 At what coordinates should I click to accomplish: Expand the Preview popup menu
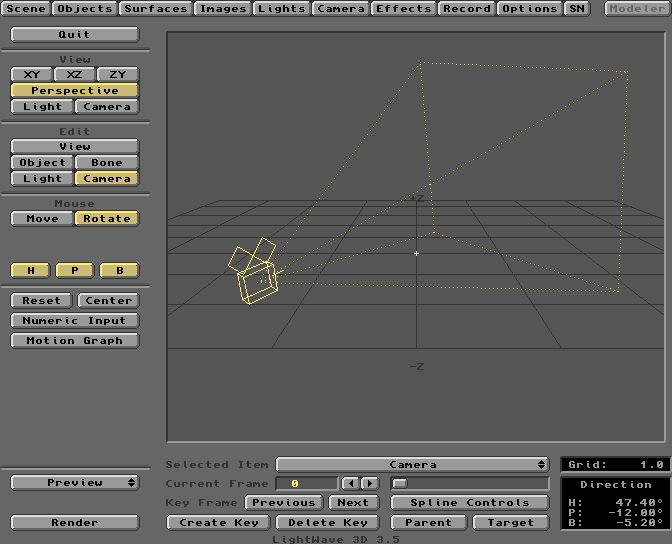(75, 483)
